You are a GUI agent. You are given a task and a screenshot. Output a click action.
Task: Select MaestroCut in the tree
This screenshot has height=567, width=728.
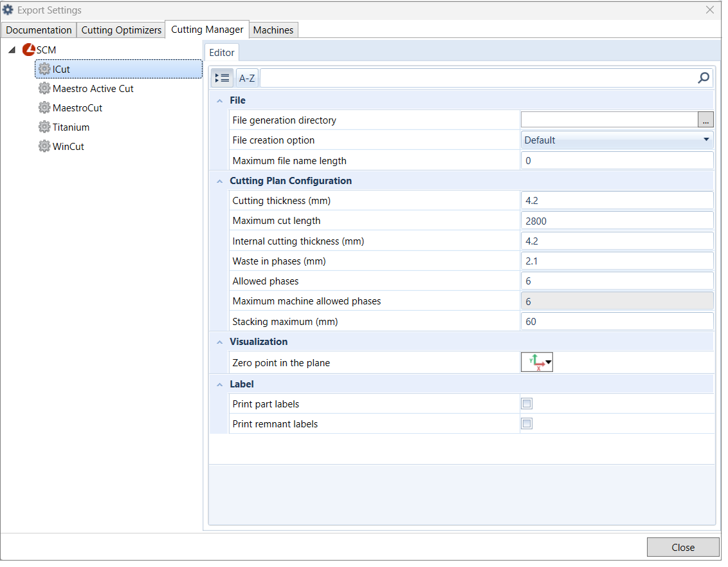pyautogui.click(x=78, y=109)
